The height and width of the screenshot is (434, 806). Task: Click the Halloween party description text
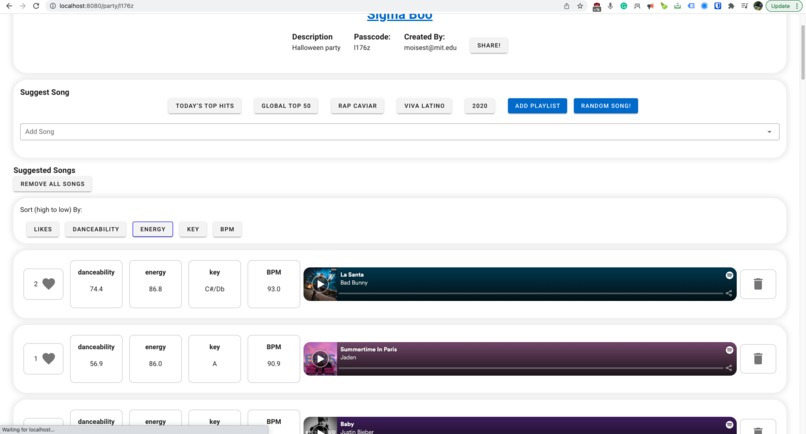coord(316,48)
